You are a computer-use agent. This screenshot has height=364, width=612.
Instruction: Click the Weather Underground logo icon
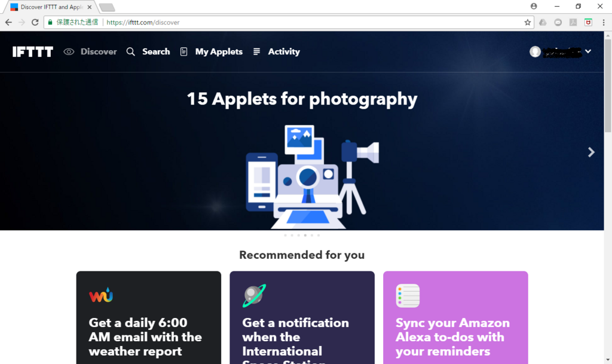100,295
